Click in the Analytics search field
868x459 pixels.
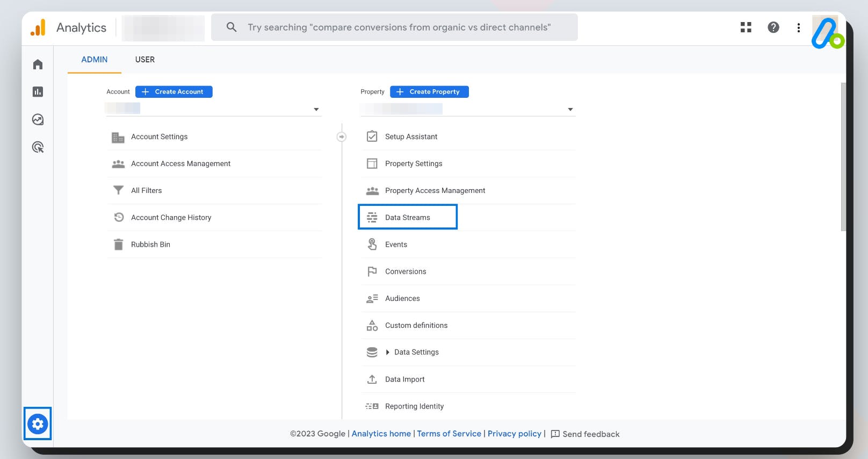[399, 27]
